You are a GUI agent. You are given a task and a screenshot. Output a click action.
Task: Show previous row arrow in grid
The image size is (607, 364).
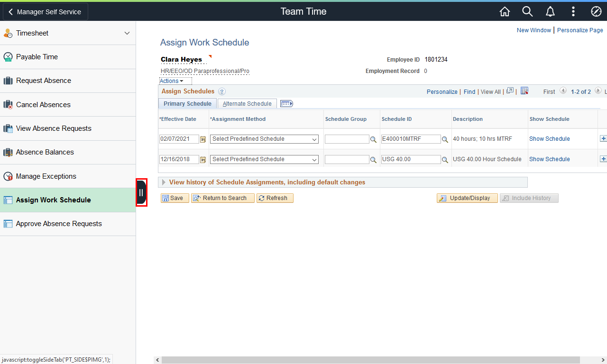tap(563, 91)
